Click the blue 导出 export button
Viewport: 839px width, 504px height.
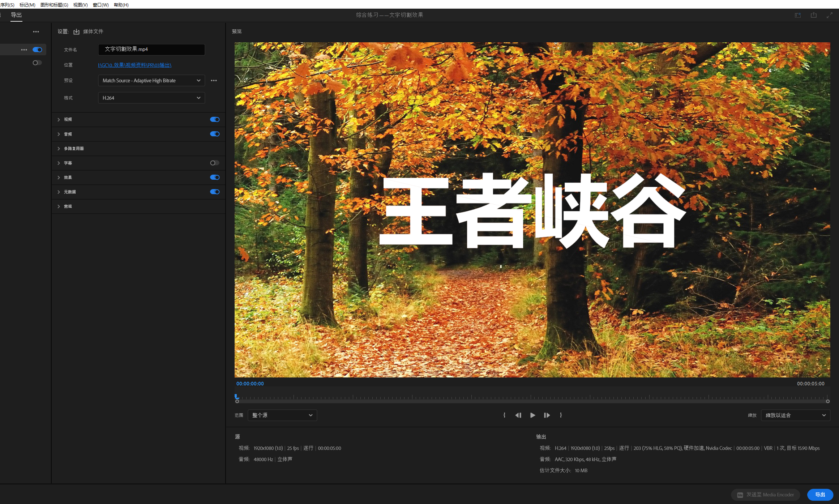820,495
